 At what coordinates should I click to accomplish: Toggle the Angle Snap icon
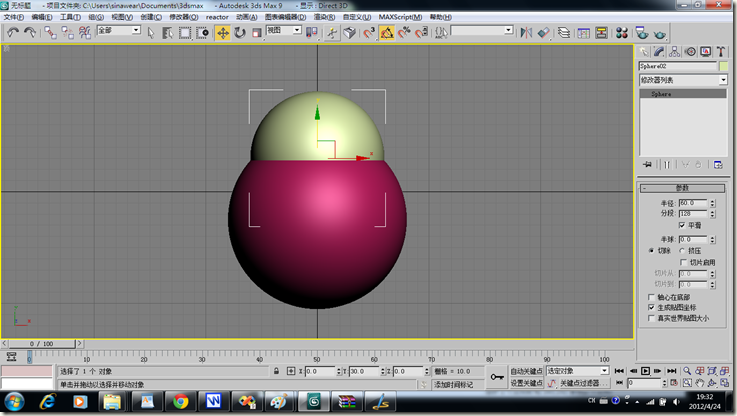(386, 33)
